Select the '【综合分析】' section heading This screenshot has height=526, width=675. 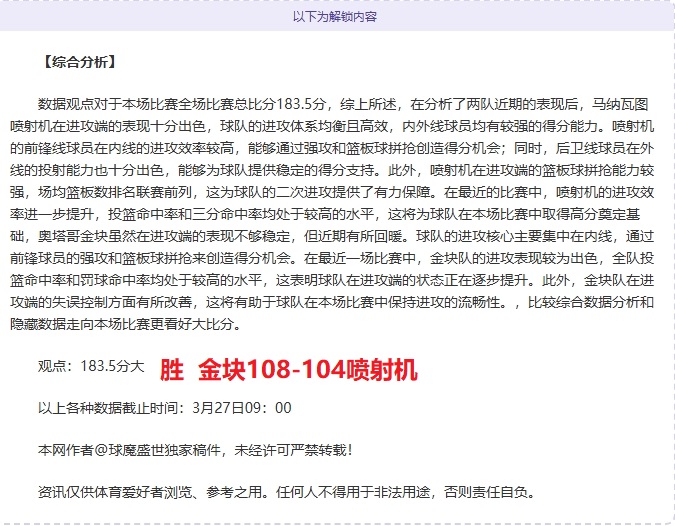[80, 62]
